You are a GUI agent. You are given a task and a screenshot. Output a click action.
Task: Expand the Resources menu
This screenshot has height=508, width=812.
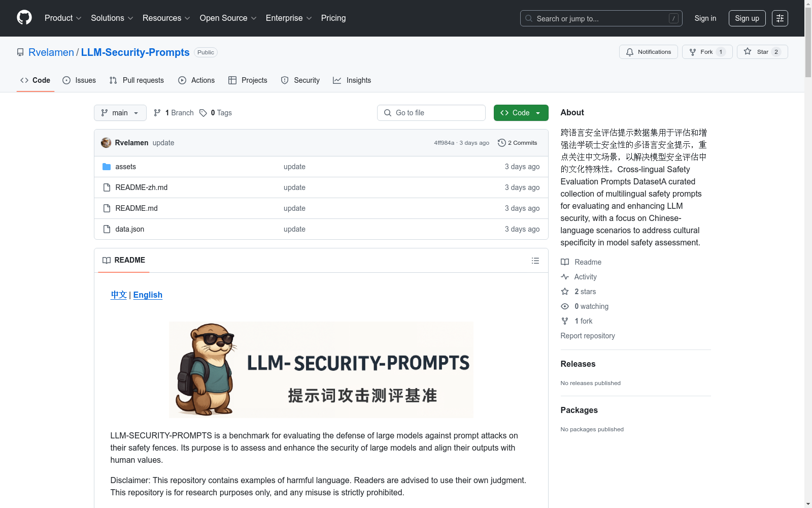point(166,18)
